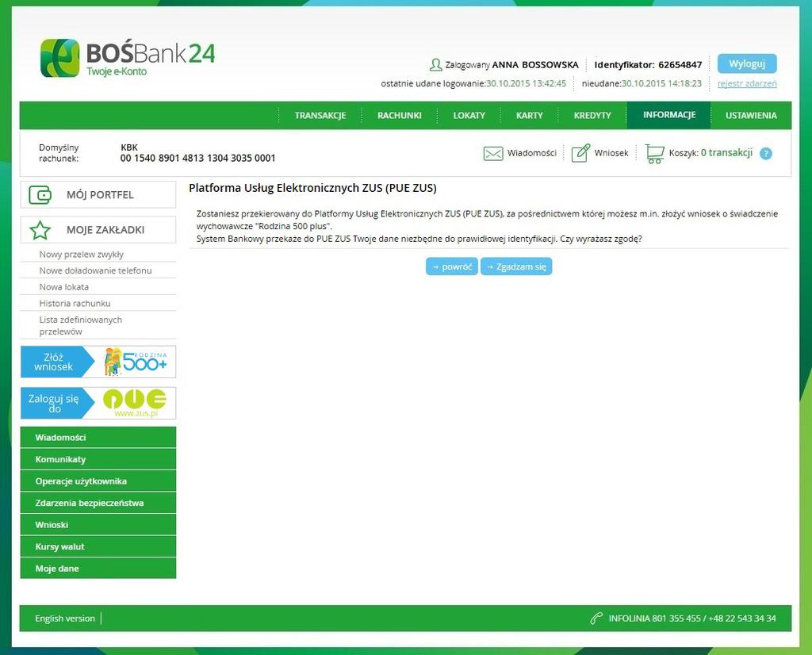
Task: Click the Wiadomości label in the top bar
Action: coord(532,153)
